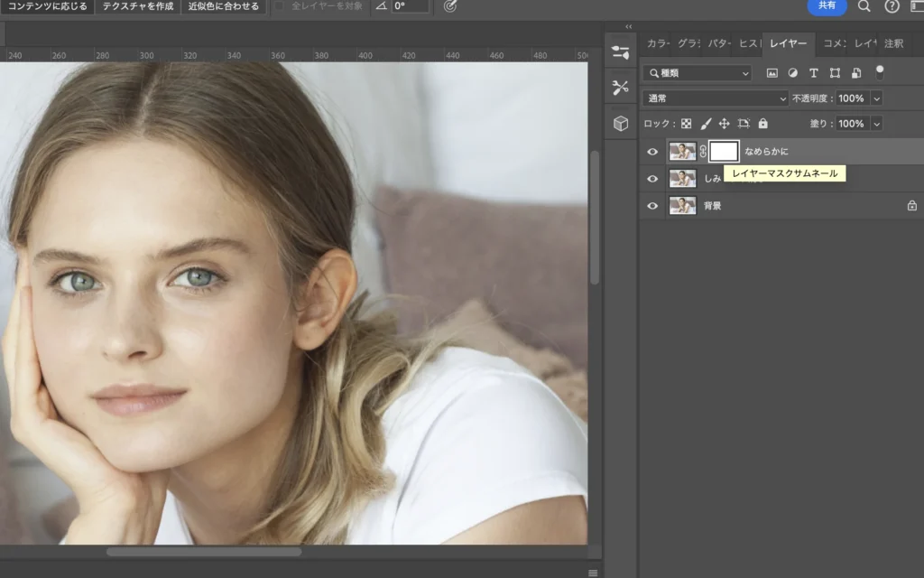Open the brush settings panel icon
This screenshot has height=578, width=924.
[620, 52]
